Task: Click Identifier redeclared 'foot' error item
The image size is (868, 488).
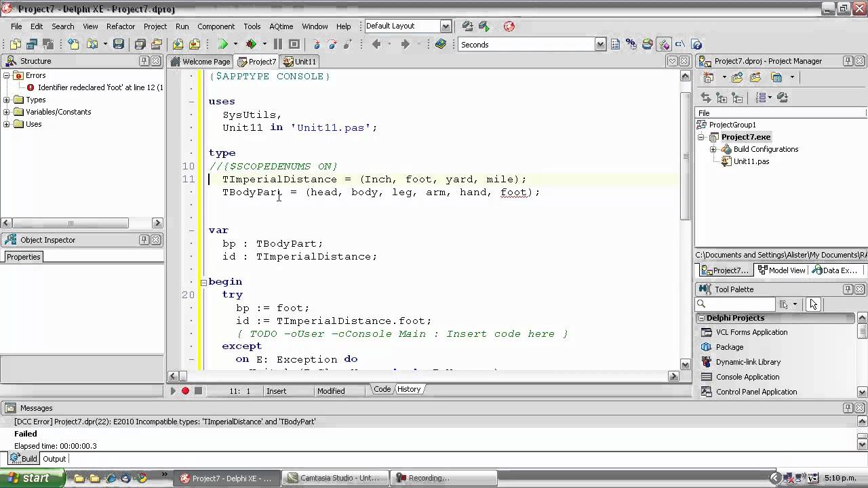Action: click(x=100, y=87)
